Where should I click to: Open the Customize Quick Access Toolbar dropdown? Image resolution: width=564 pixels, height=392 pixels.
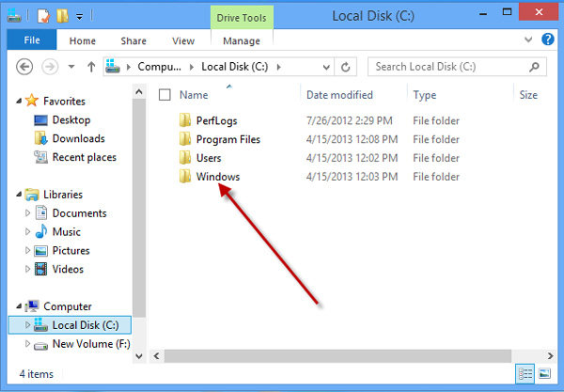[x=80, y=17]
